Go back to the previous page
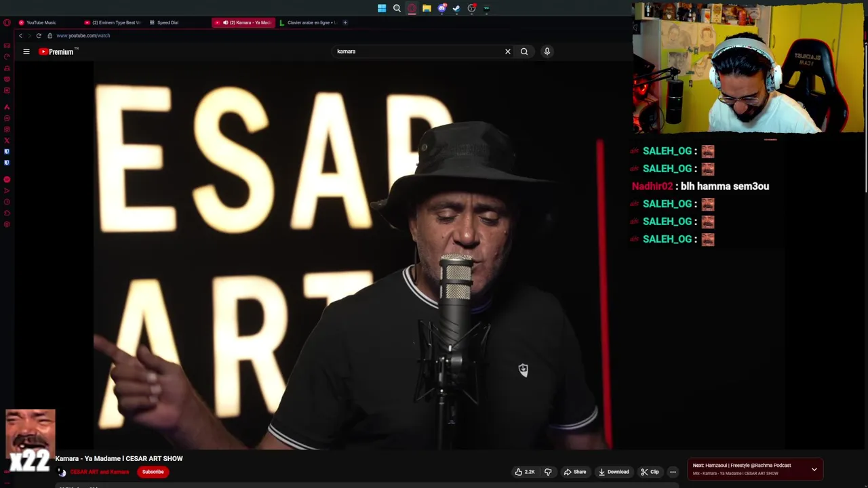 click(x=20, y=35)
